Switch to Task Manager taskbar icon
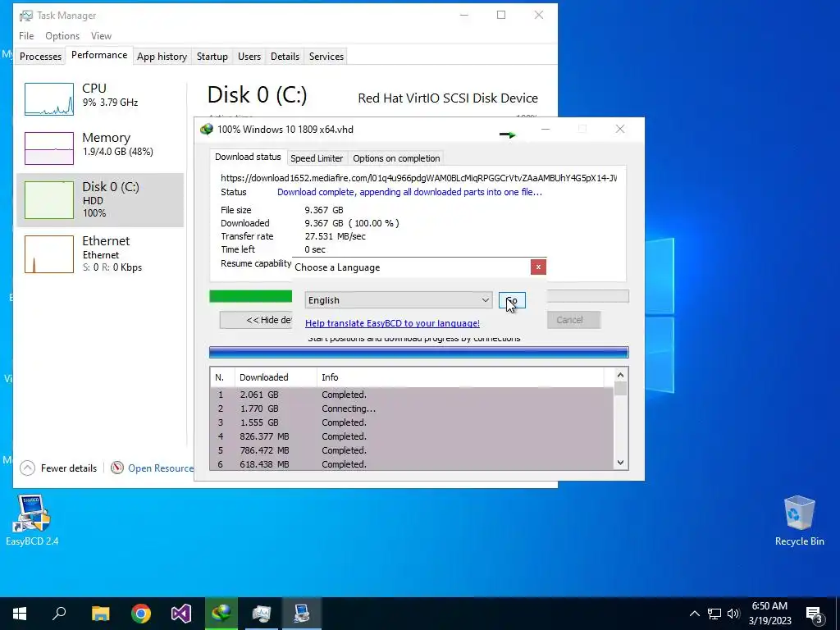Screen dimensions: 840x630 262,614
